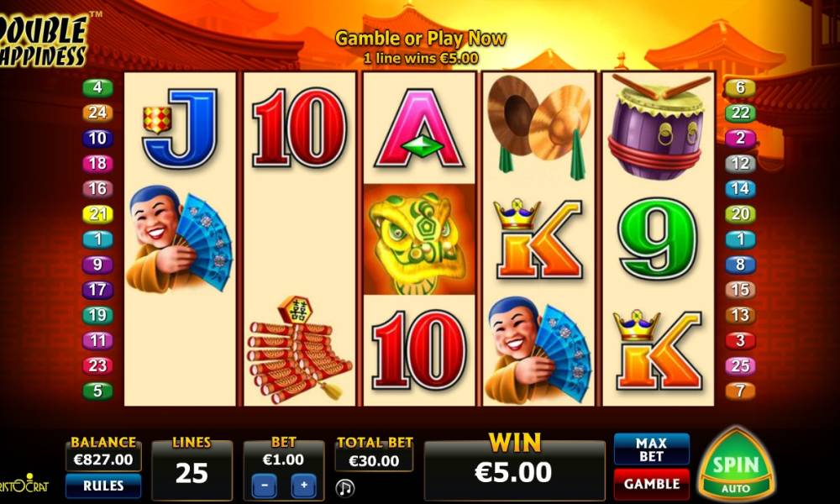This screenshot has width=840, height=504.
Task: Open the RULES panel
Action: (x=103, y=486)
